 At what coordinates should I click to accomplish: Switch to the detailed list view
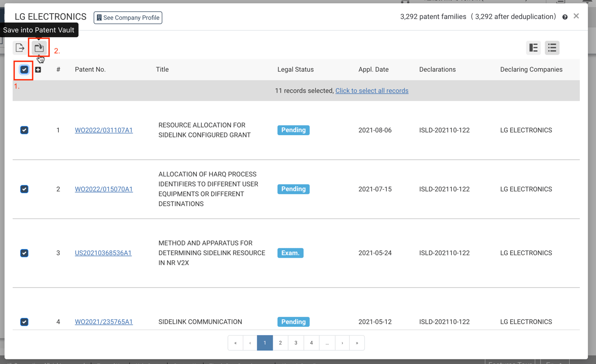534,47
